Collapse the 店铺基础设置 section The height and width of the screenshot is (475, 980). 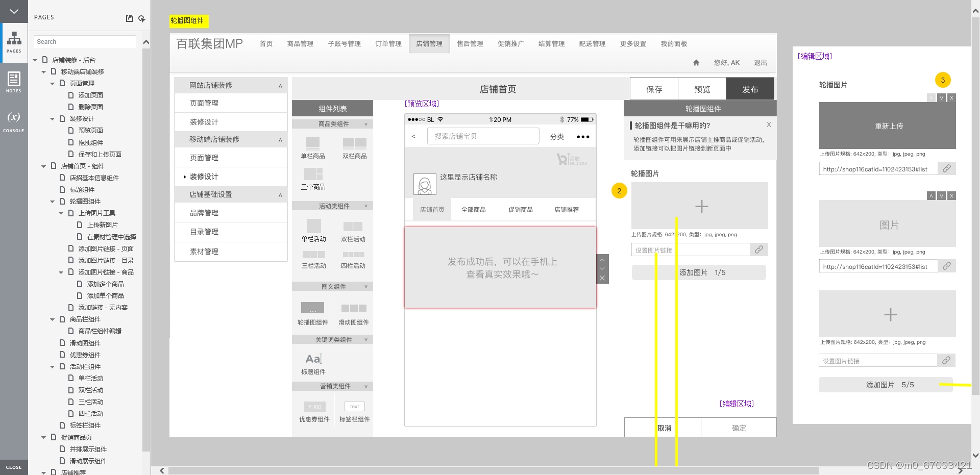point(280,195)
